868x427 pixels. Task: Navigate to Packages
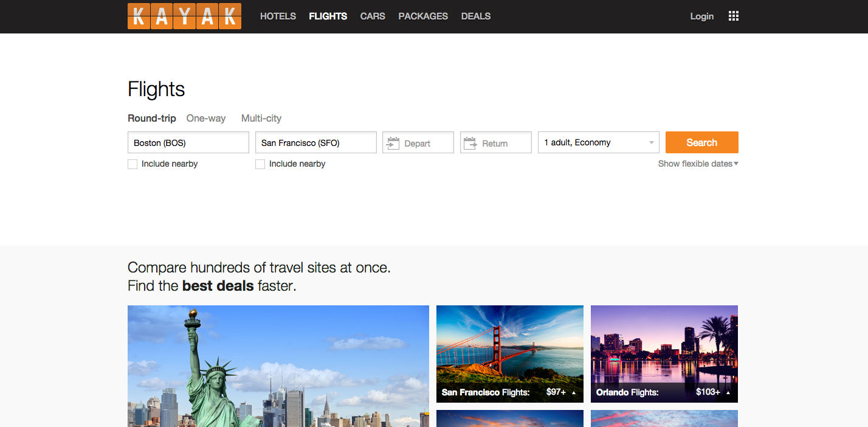tap(422, 16)
